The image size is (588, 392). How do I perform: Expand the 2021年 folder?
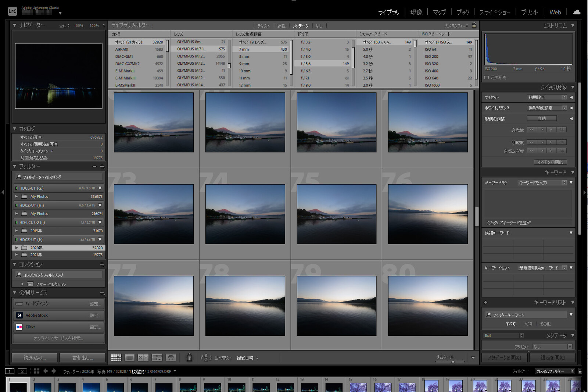17,254
